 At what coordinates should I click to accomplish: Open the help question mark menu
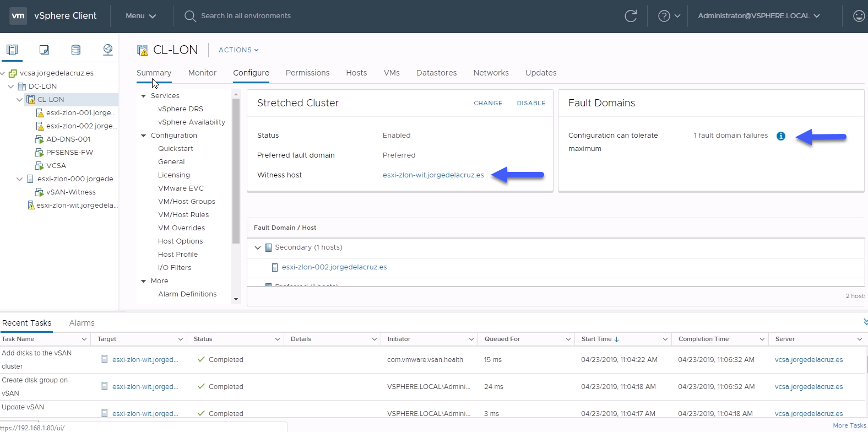click(669, 16)
